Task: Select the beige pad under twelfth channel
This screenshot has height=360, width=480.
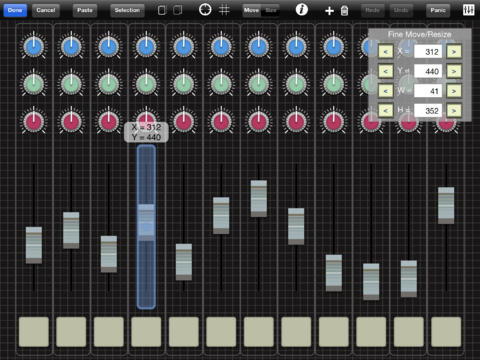Action: click(446, 332)
